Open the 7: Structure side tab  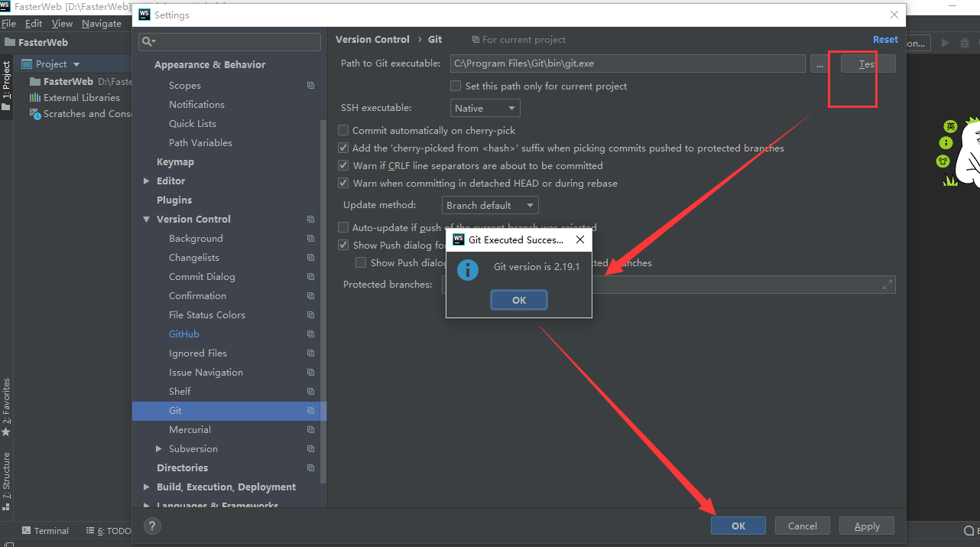click(6, 481)
